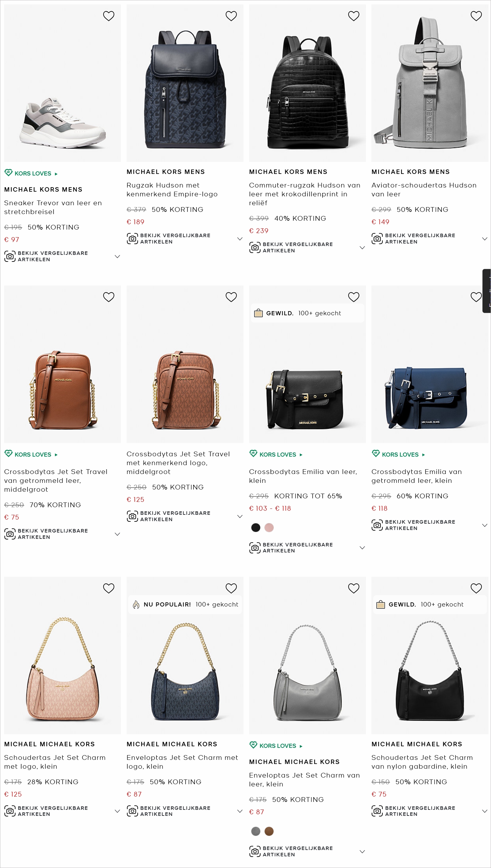
Task: Toggle wishlist heart on black crocodile backpack
Action: click(353, 16)
